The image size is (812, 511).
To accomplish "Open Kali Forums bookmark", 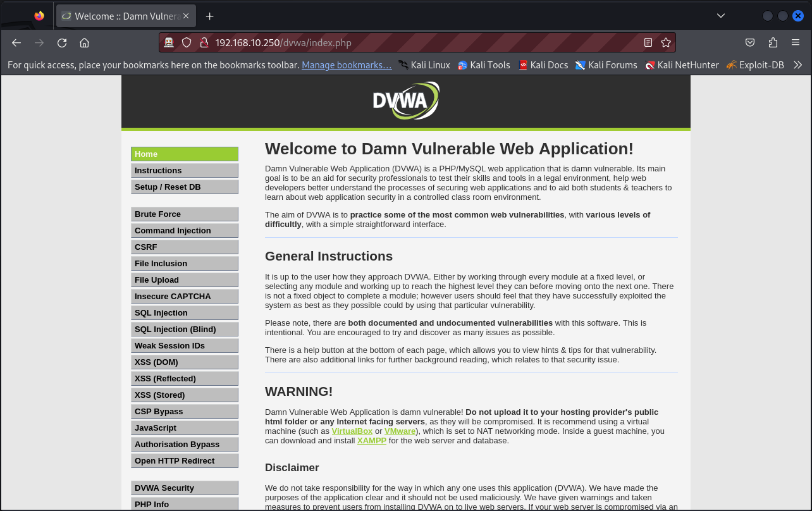I will click(x=606, y=65).
